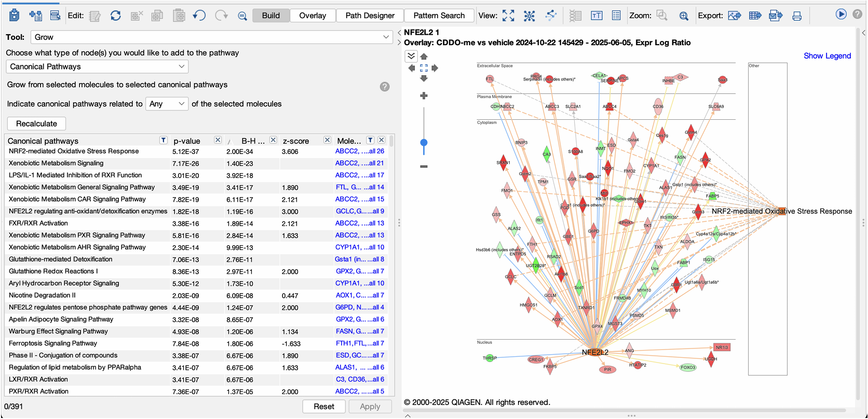Screen dimensions: 868x419
Task: Switch to the Overlay tab
Action: (x=313, y=16)
